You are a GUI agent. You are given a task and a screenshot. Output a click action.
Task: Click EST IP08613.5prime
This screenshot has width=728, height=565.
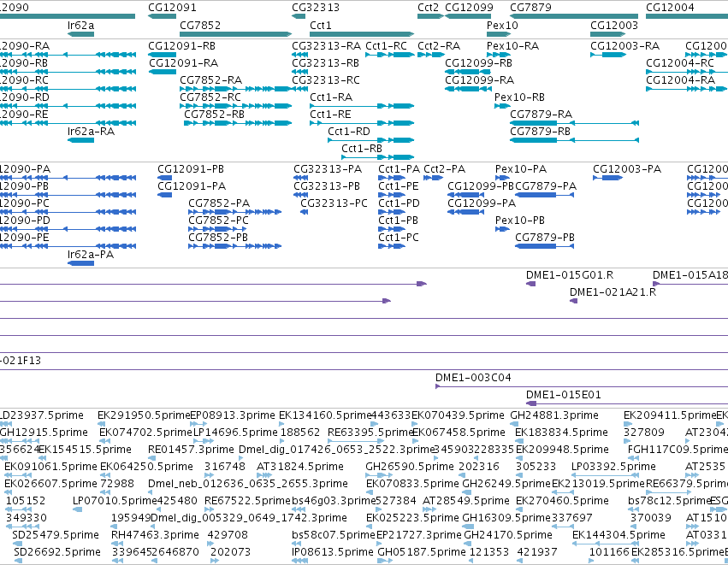pyautogui.click(x=299, y=561)
